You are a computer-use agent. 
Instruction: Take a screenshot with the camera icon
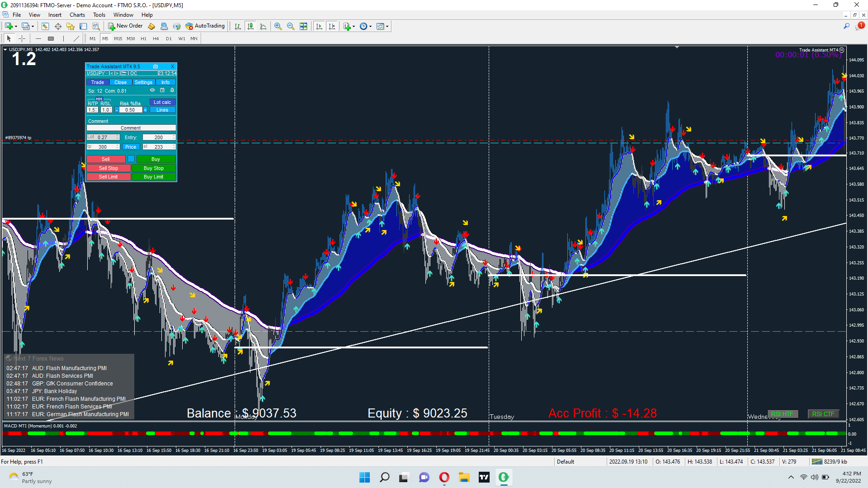[x=155, y=66]
